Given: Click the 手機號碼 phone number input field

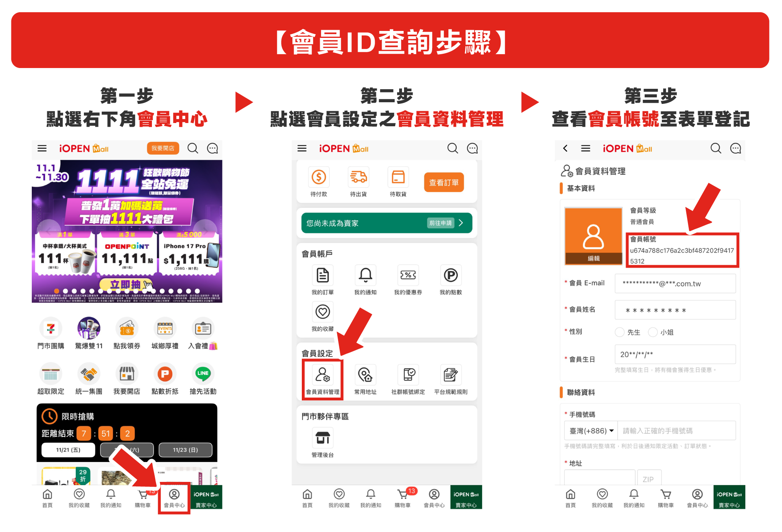Looking at the screenshot, I should (676, 431).
